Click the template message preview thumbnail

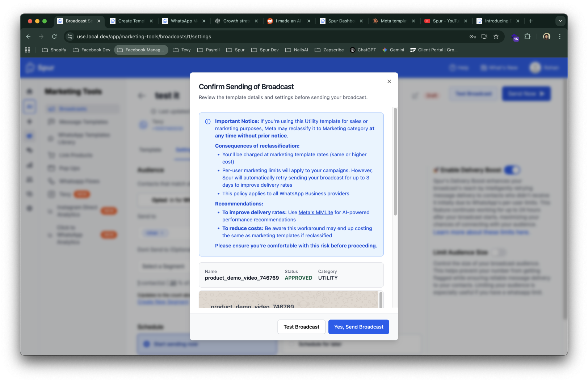[x=289, y=300]
